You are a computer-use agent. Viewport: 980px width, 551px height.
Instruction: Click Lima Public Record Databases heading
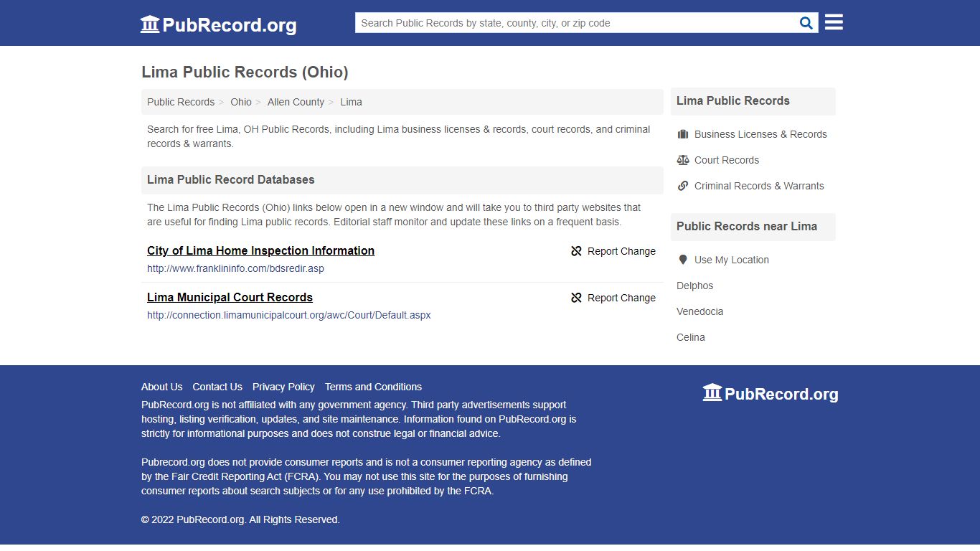[231, 179]
